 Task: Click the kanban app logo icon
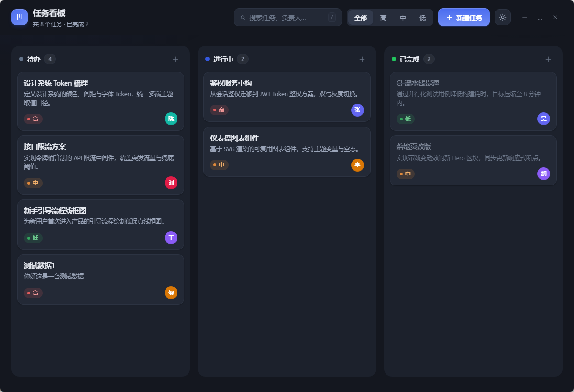tap(20, 17)
